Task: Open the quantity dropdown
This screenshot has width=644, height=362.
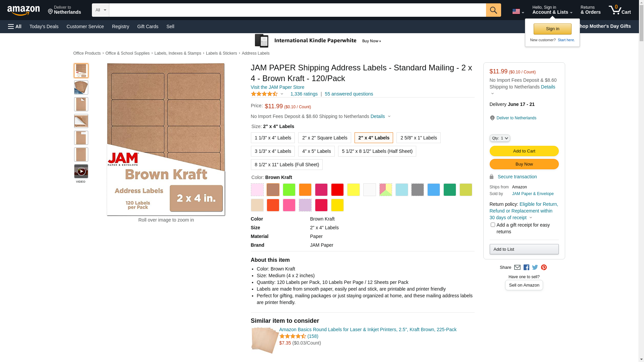Action: click(499, 138)
